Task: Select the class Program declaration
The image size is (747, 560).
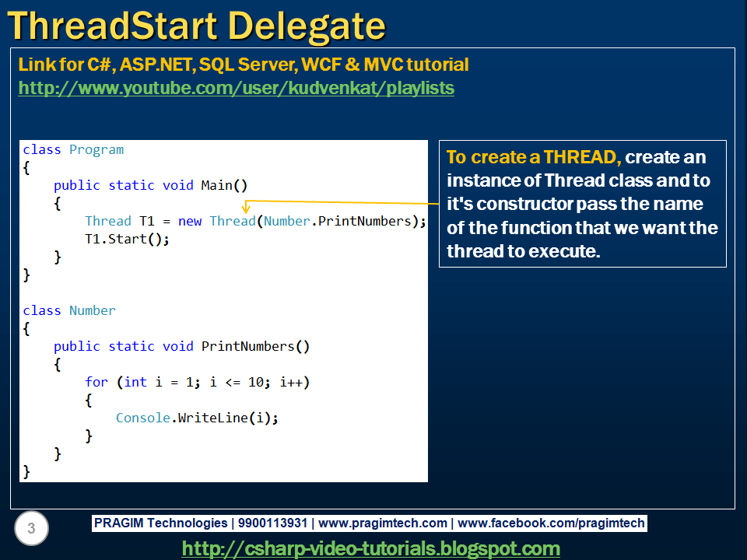Action: pyautogui.click(x=75, y=149)
